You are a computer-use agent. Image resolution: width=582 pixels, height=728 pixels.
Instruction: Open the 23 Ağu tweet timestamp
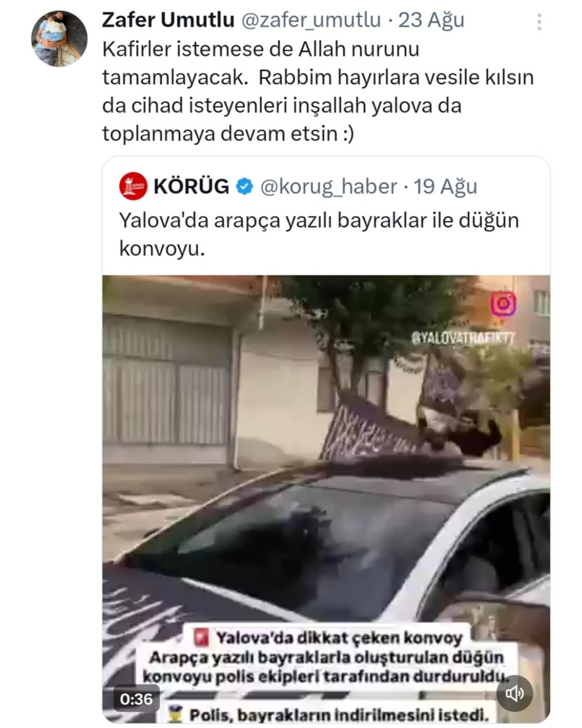coord(431,20)
